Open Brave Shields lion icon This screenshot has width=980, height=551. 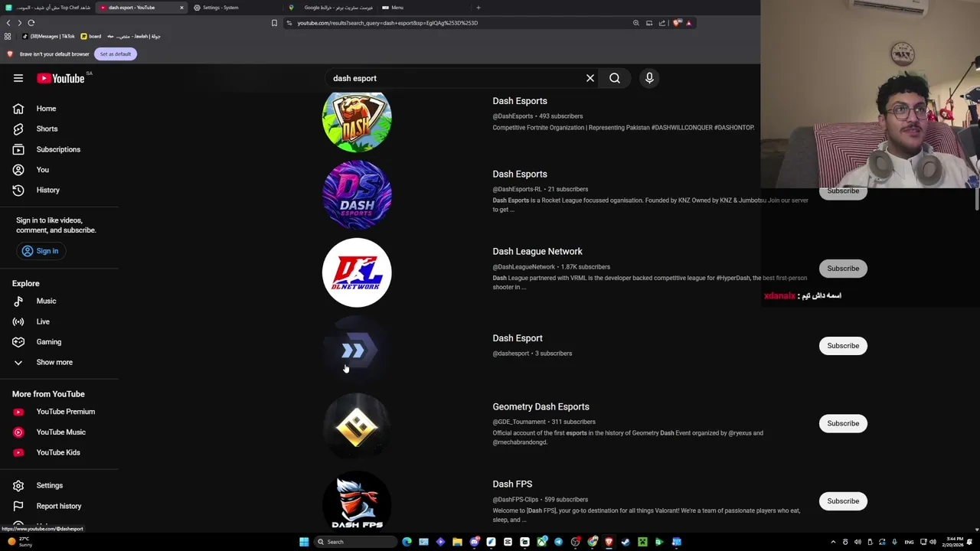(x=677, y=23)
